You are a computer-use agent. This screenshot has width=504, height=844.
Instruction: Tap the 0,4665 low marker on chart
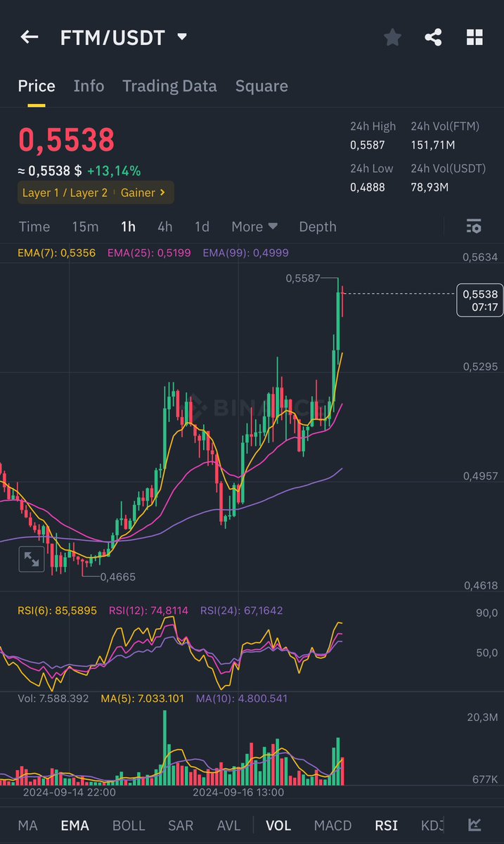click(118, 577)
